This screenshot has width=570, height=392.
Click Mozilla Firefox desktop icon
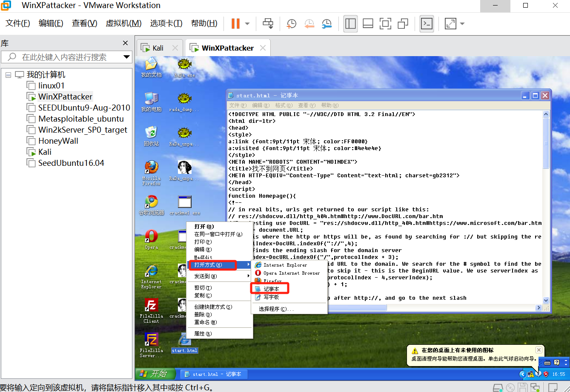click(x=151, y=173)
